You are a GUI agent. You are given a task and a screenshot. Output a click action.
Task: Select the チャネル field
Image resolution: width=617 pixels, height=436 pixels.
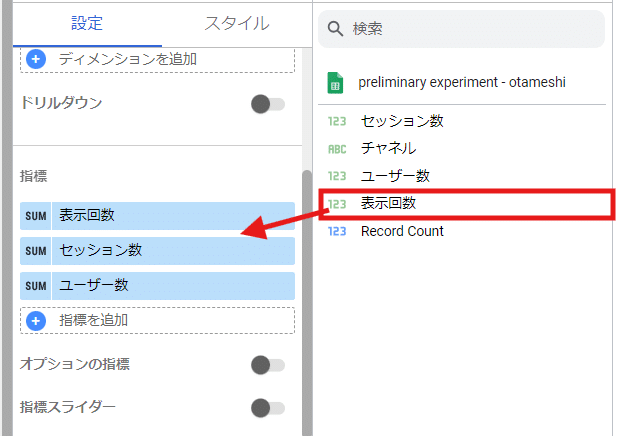(x=389, y=148)
